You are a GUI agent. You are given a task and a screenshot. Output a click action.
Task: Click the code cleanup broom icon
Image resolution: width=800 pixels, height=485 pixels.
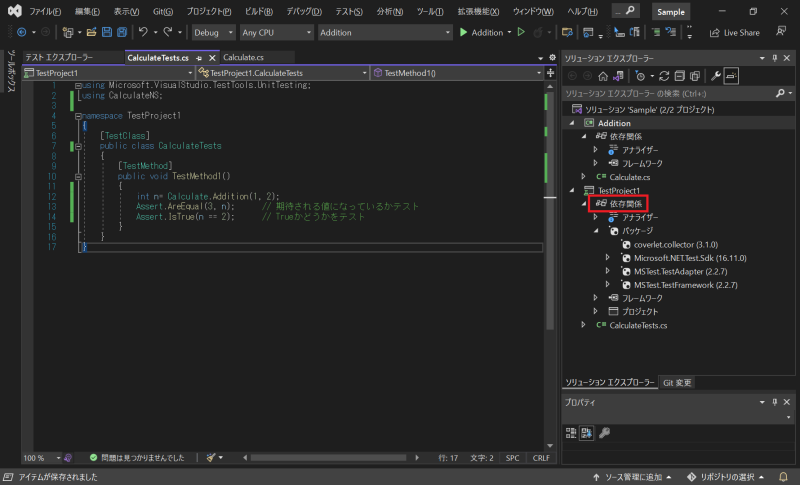pos(211,457)
